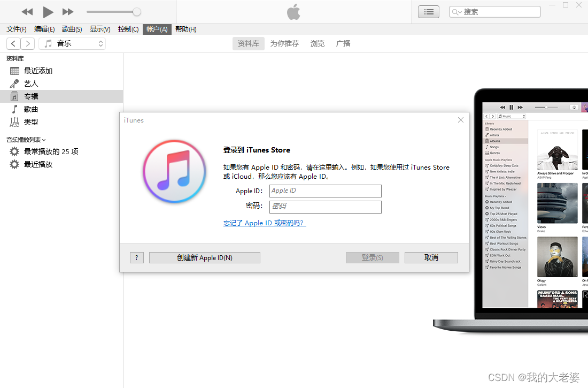Image resolution: width=588 pixels, height=388 pixels.
Task: Click the 创建新 Apple ID(N) button
Action: 205,257
